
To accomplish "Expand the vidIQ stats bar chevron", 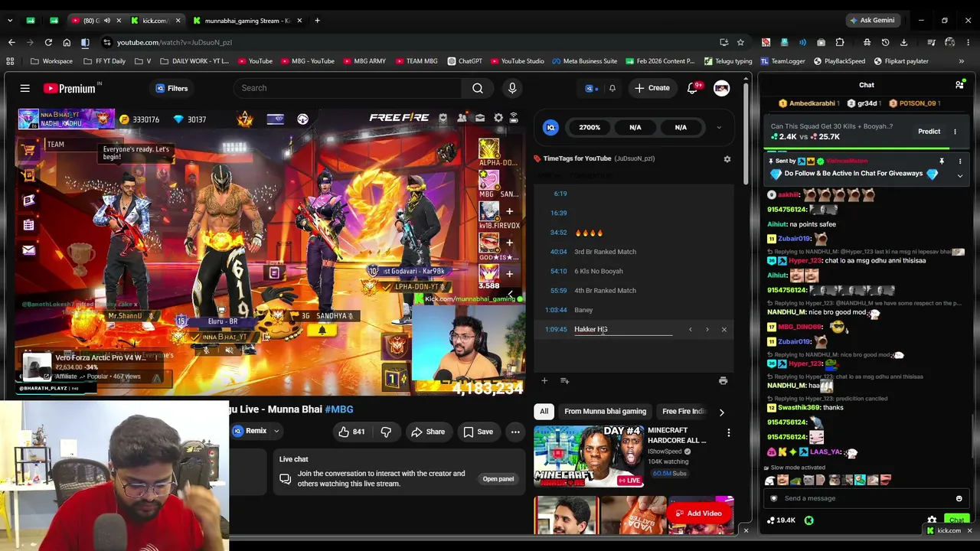I will click(718, 128).
